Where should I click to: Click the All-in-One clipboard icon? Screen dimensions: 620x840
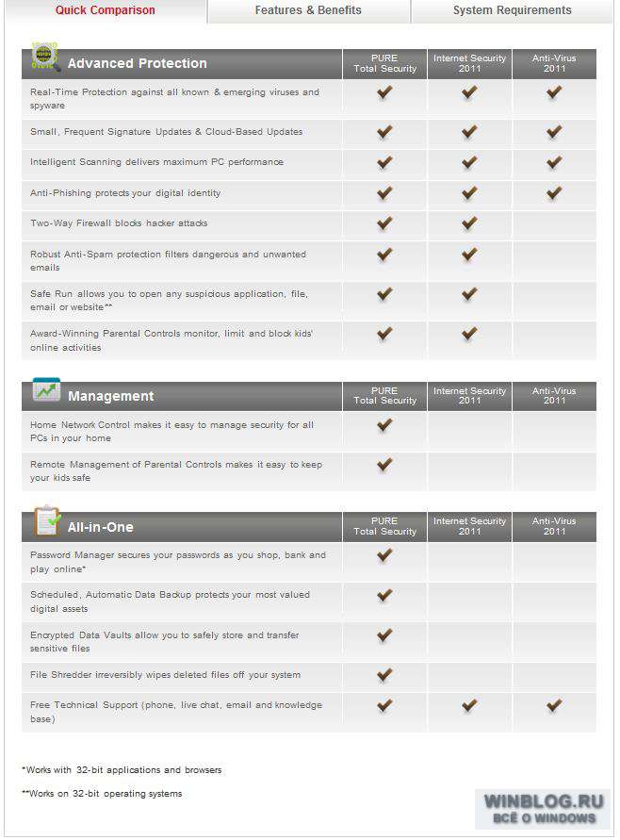47,520
